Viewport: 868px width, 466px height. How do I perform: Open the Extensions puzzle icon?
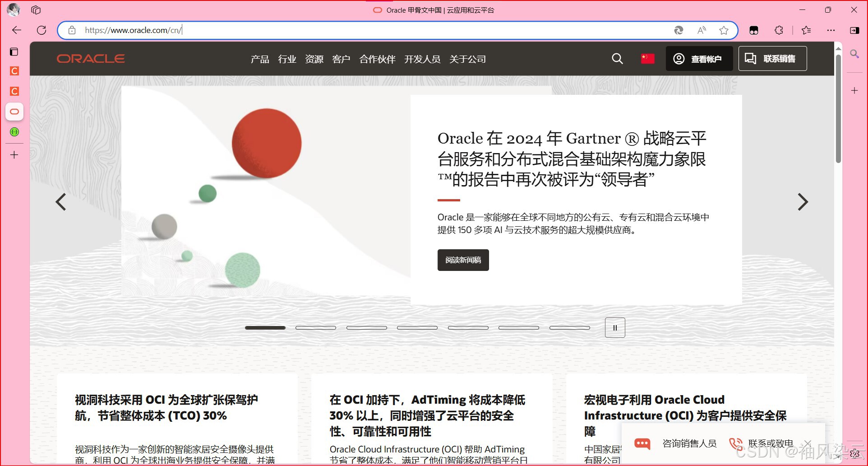(779, 30)
